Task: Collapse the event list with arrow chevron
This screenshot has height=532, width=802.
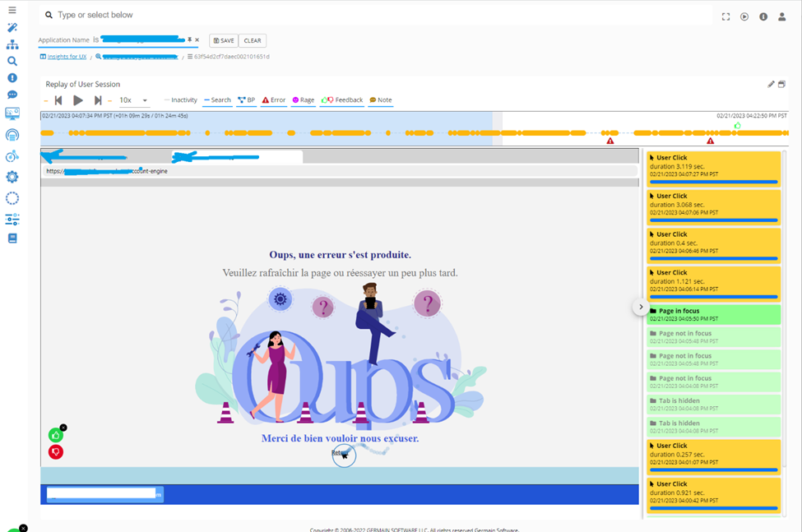Action: [640, 307]
